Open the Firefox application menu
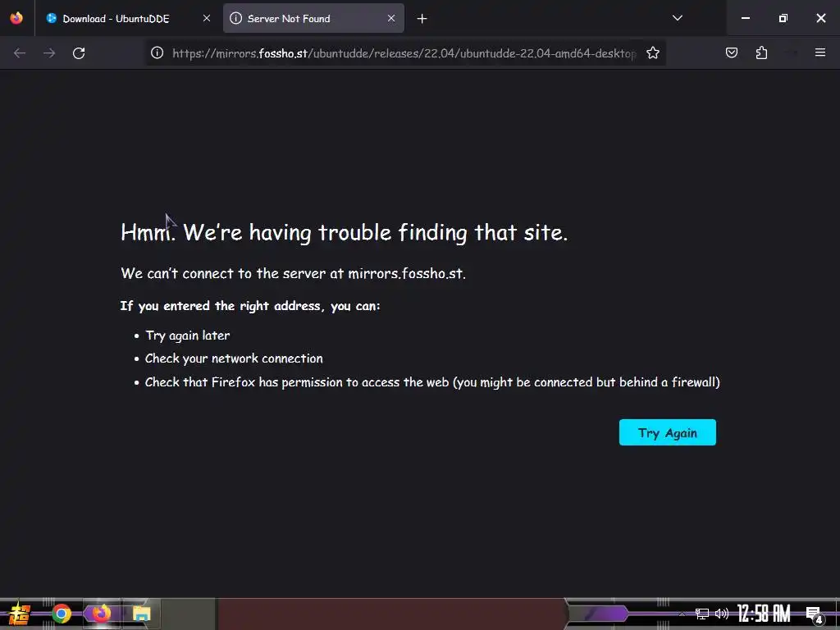This screenshot has width=840, height=630. click(820, 52)
